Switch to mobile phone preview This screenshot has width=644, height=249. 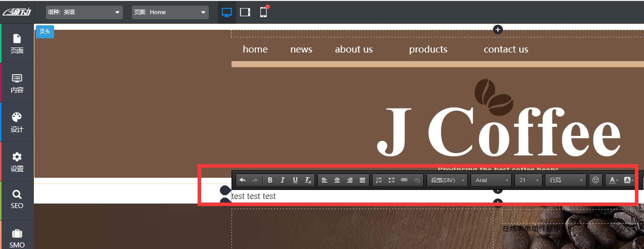click(x=263, y=12)
